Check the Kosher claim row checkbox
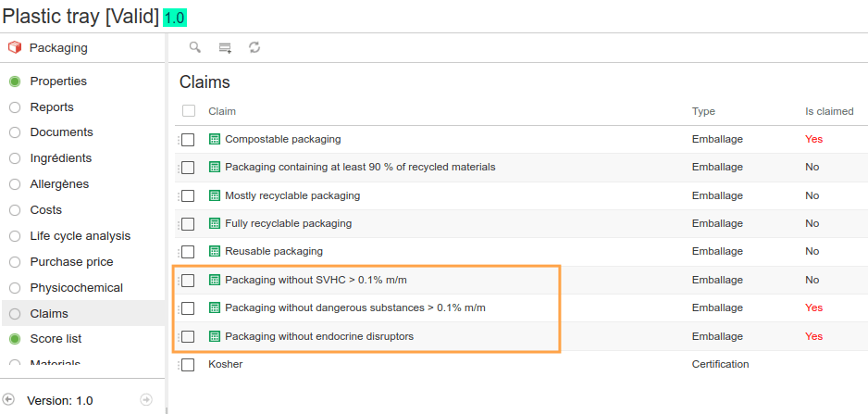The image size is (868, 414). pos(188,365)
